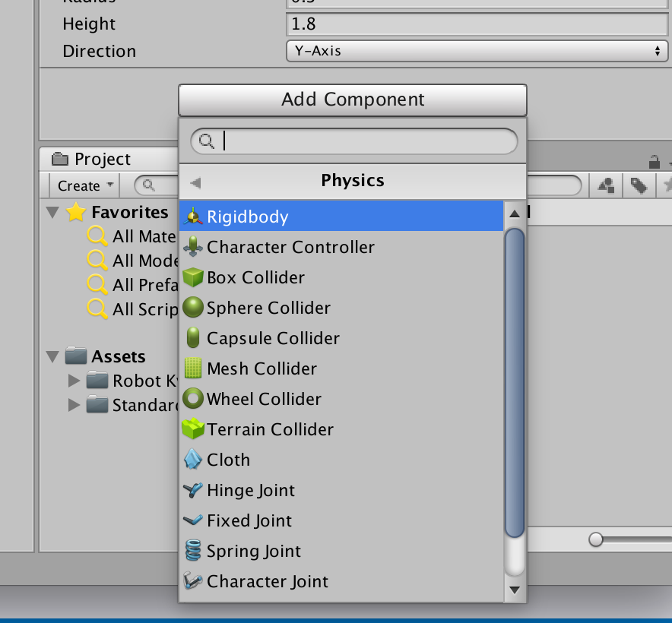Viewport: 672px width, 623px height.
Task: Select the Terrain Collider entry
Action: point(270,429)
